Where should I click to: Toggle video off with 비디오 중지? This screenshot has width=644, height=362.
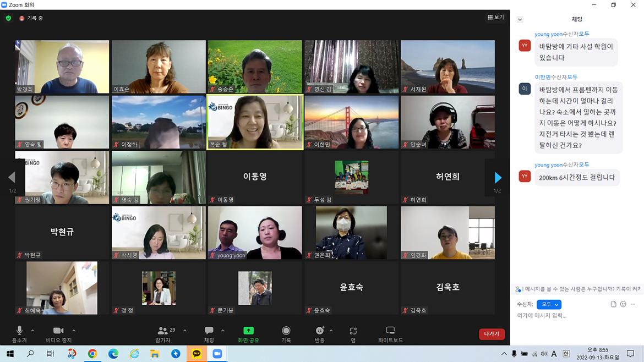[58, 331]
